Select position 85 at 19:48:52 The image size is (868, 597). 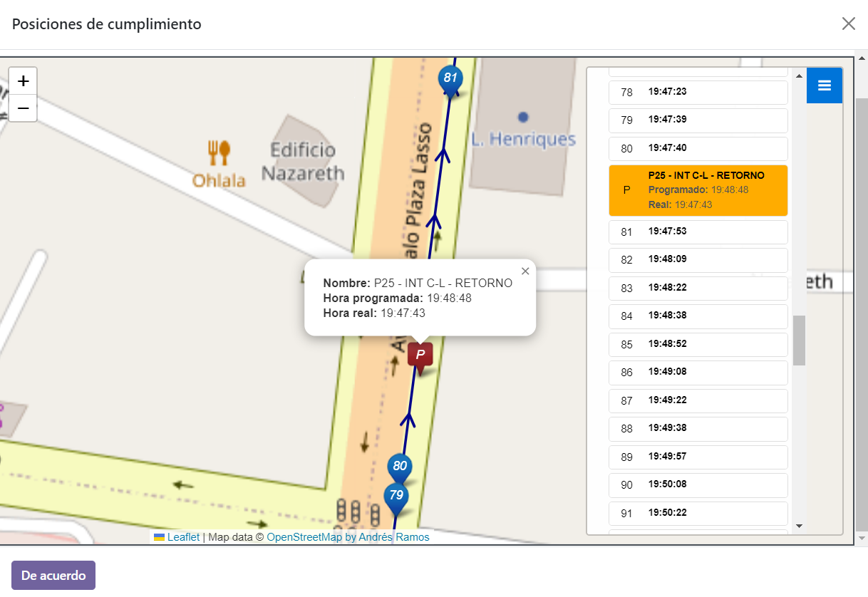(x=698, y=344)
